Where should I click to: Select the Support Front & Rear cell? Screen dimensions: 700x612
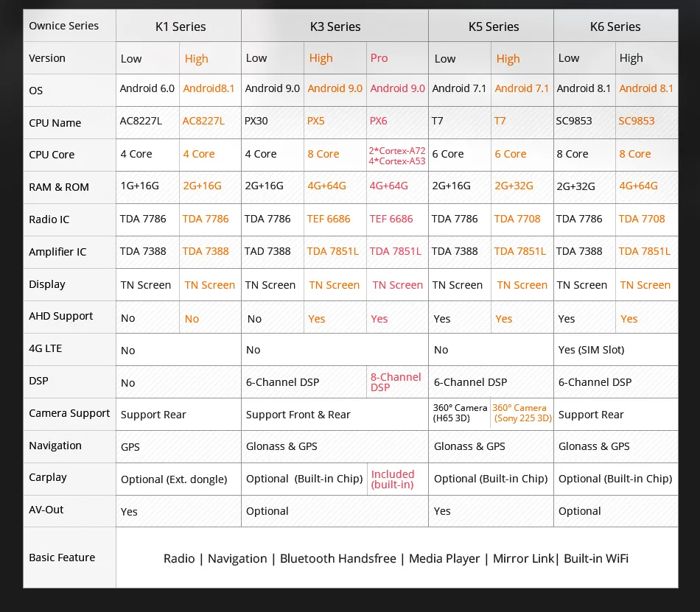pyautogui.click(x=335, y=415)
